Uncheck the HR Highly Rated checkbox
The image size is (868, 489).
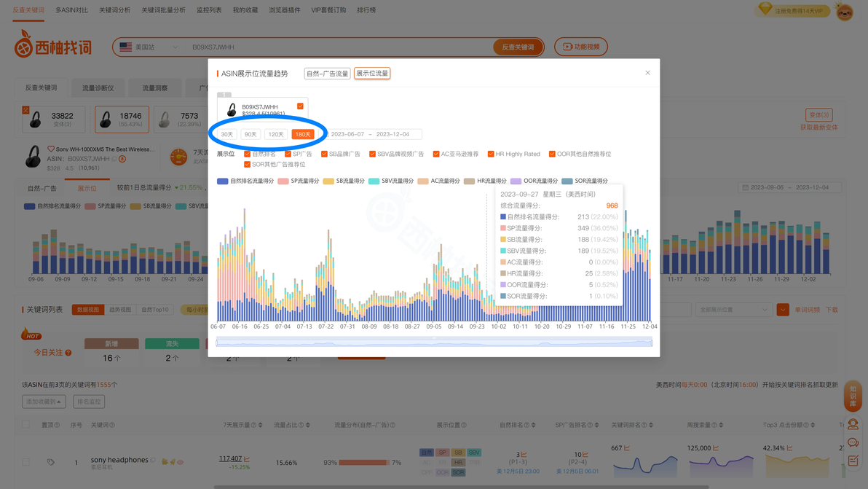click(x=491, y=154)
